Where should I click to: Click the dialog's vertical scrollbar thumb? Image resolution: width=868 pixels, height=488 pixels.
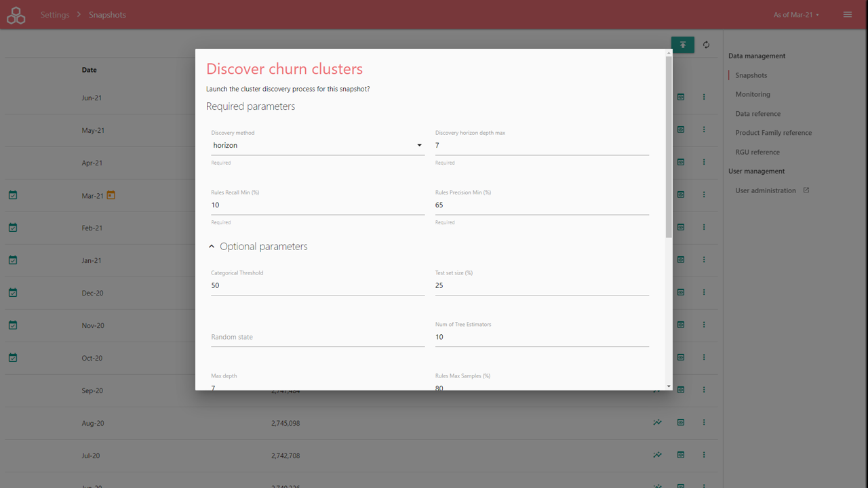pos(669,146)
